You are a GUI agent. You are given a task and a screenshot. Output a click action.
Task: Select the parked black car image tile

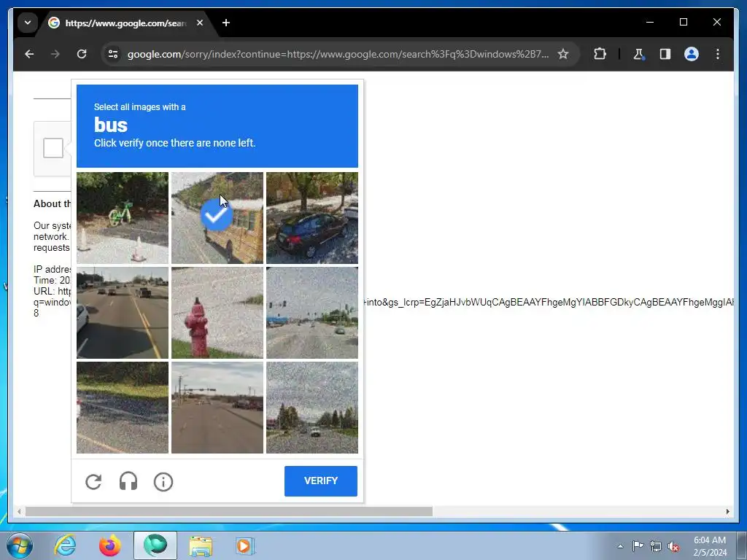pos(312,217)
